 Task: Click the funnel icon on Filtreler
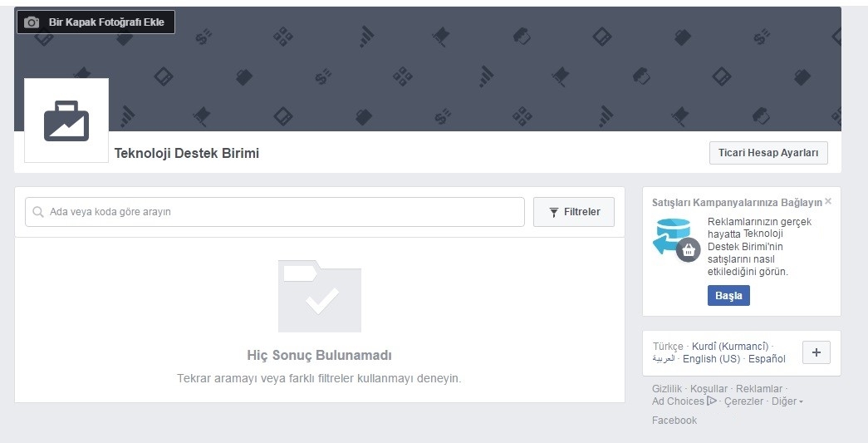click(553, 212)
